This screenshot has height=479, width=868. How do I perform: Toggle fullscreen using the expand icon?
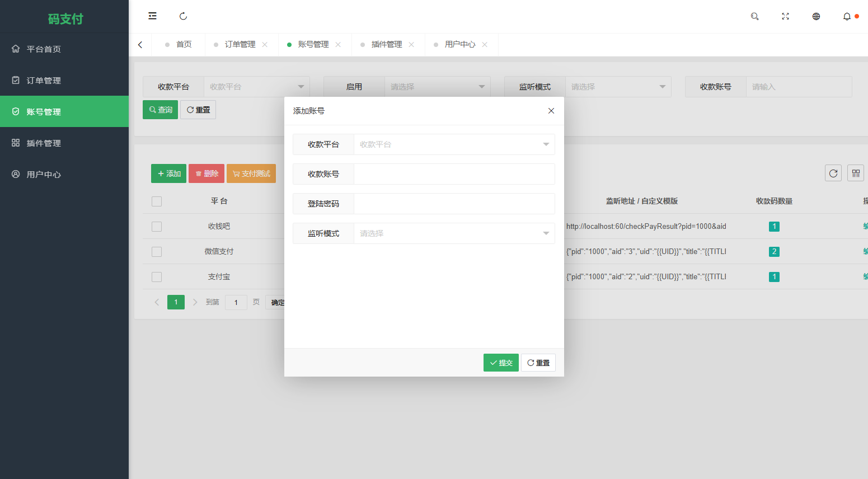tap(785, 16)
